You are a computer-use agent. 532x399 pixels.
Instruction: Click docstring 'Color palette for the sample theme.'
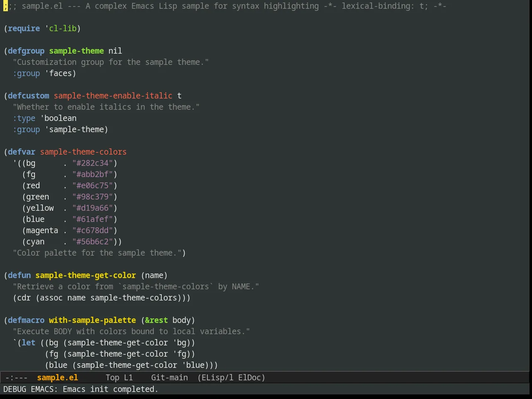(x=97, y=253)
